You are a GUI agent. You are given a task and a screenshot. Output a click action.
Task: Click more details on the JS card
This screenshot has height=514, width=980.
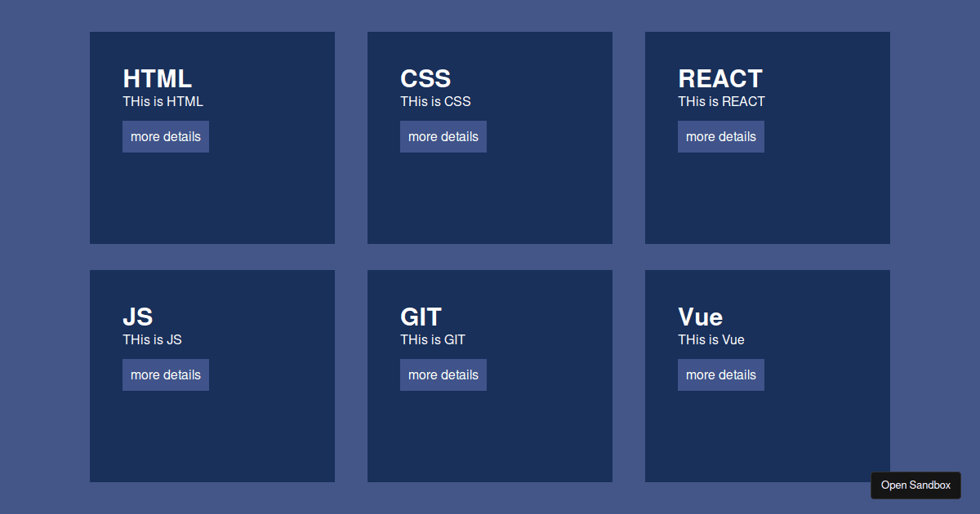pyautogui.click(x=165, y=374)
